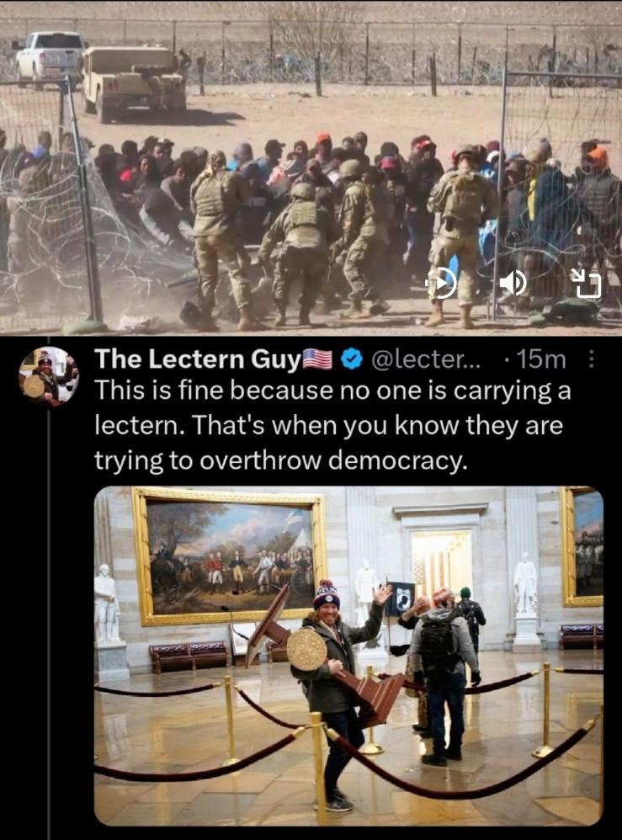The width and height of the screenshot is (622, 840).
Task: Tap the white statue at the photo's left
Action: (109, 604)
